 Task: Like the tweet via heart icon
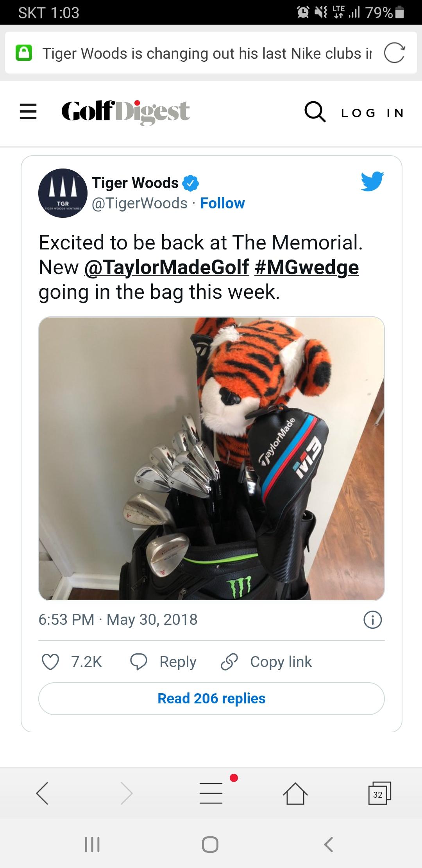coord(50,662)
